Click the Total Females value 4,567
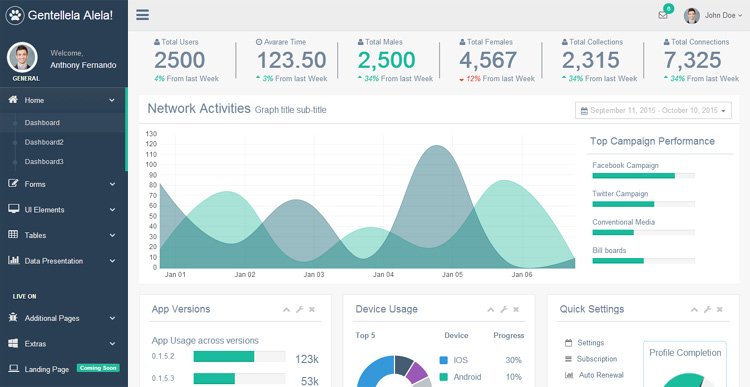Viewport: 750px width, 387px height. [x=488, y=60]
